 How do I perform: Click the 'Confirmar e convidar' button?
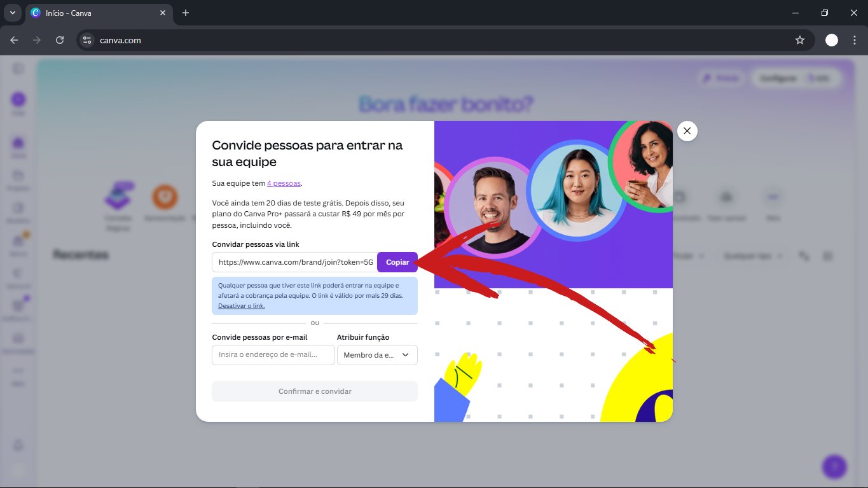pos(315,391)
